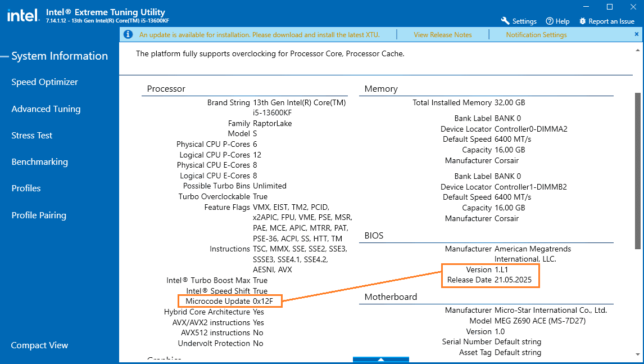Open Speed Optimizer page
Image resolution: width=644 pixels, height=364 pixels.
[45, 82]
